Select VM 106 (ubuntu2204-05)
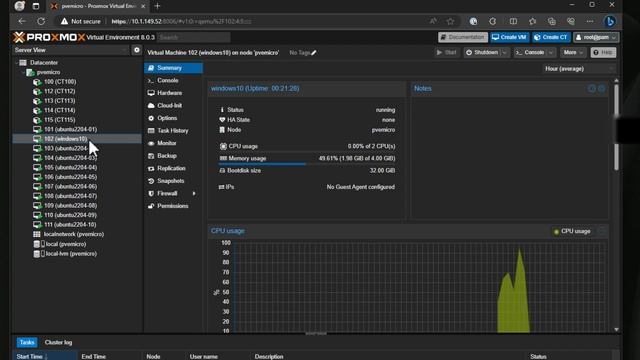The width and height of the screenshot is (640, 360). (70, 177)
